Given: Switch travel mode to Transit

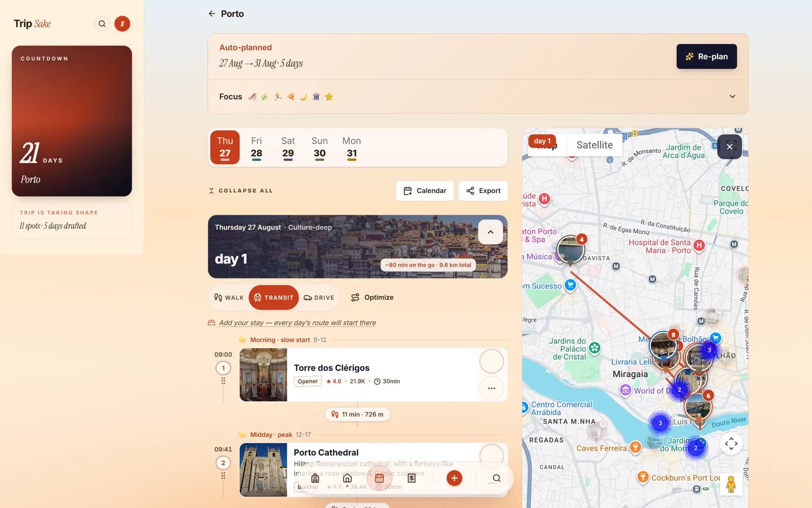Looking at the screenshot, I should [274, 298].
